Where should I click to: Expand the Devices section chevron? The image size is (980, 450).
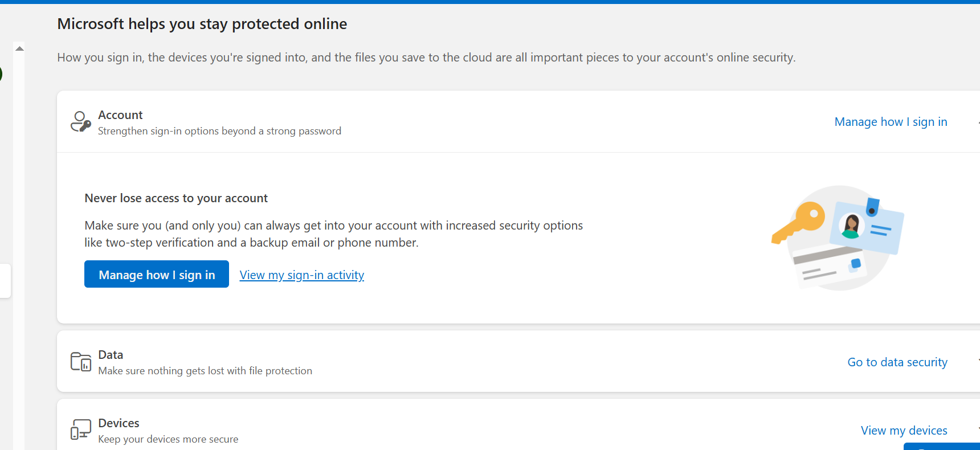(978, 430)
